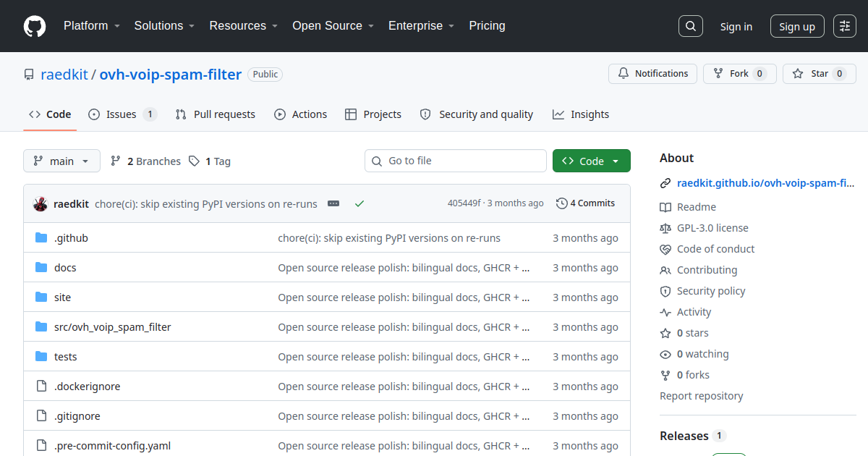Viewport: 868px width, 456px height.
Task: Click the Readme book icon
Action: (665, 207)
